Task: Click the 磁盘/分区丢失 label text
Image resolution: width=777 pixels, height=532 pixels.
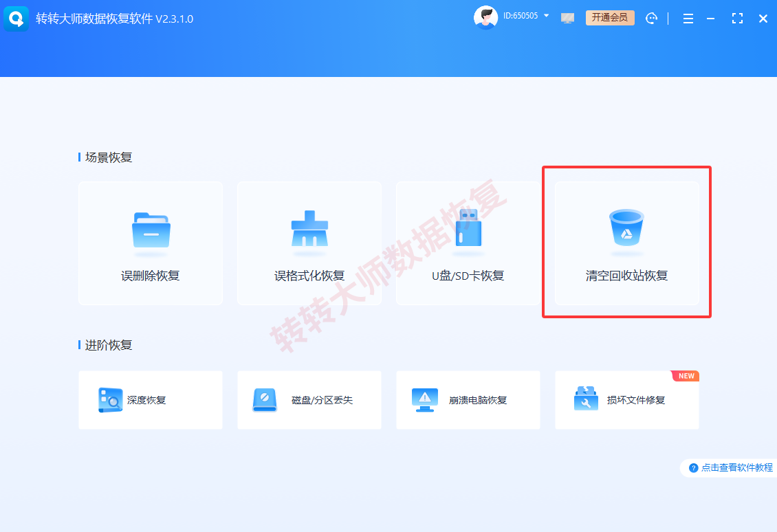Action: pos(322,400)
